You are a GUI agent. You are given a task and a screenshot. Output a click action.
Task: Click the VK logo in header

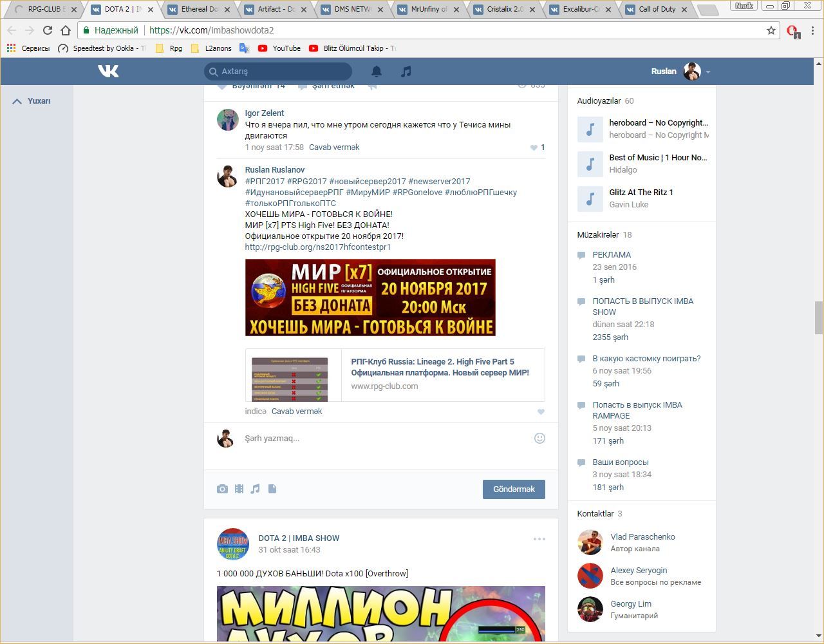[x=108, y=71]
